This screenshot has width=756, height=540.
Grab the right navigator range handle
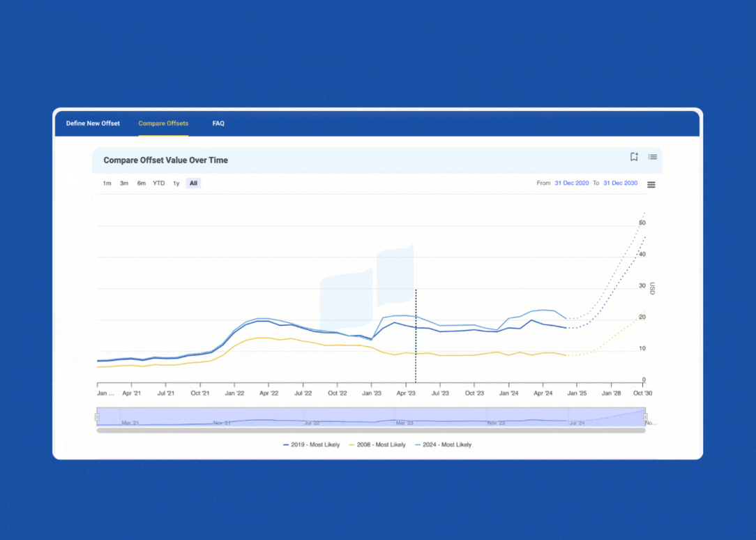pos(645,417)
